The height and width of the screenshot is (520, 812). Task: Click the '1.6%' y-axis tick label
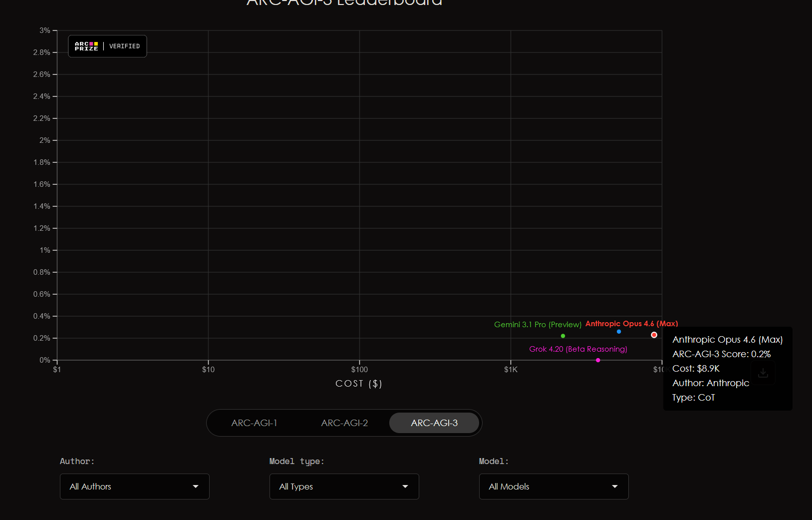[42, 184]
